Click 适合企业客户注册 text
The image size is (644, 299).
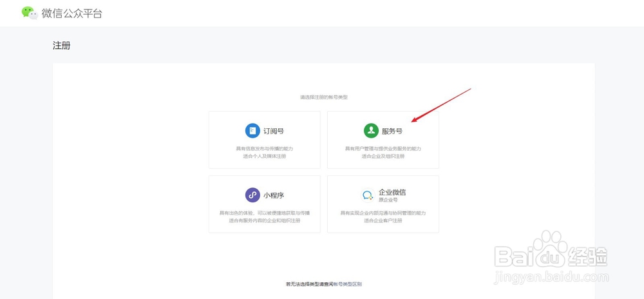click(x=383, y=220)
